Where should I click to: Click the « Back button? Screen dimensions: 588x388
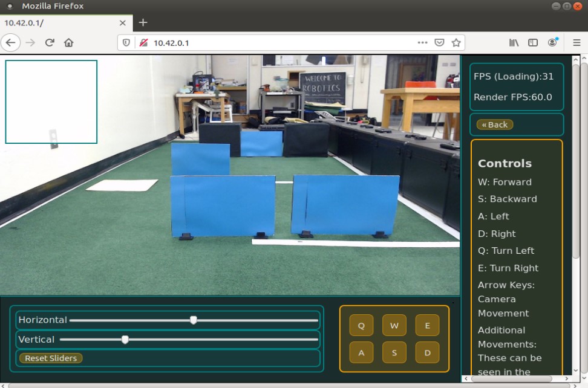point(495,124)
